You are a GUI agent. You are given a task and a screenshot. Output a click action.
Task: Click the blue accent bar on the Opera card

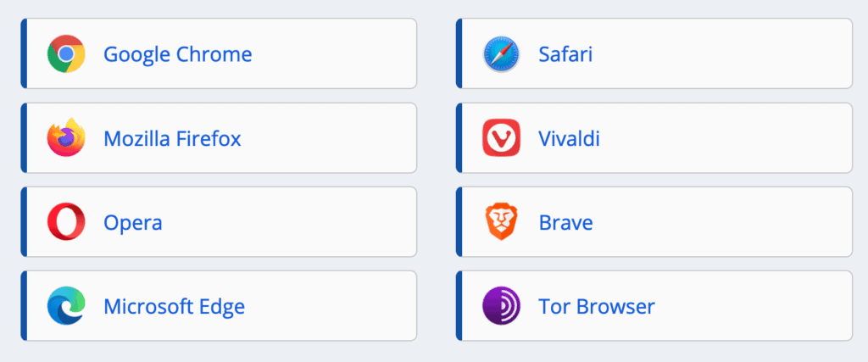pyautogui.click(x=24, y=221)
